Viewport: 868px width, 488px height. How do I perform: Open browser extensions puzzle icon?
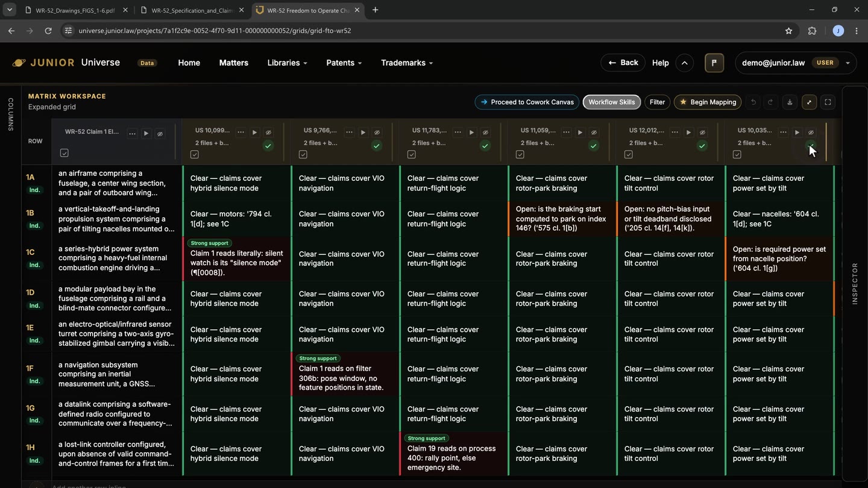click(812, 31)
